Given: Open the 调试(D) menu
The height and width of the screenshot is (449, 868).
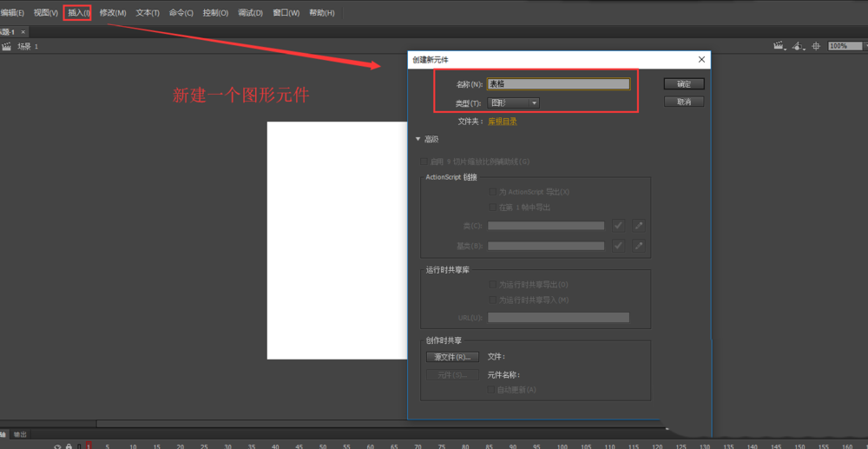Looking at the screenshot, I should pyautogui.click(x=250, y=13).
